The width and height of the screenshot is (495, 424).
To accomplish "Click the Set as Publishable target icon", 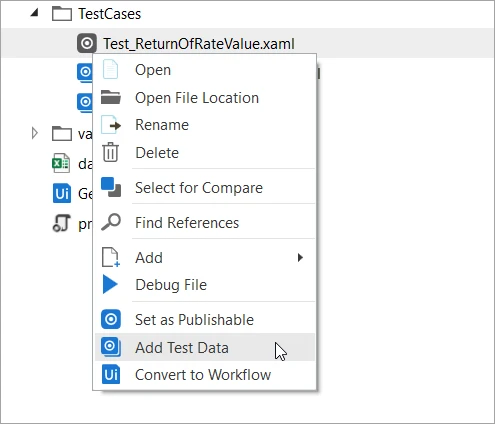I will pyautogui.click(x=111, y=319).
